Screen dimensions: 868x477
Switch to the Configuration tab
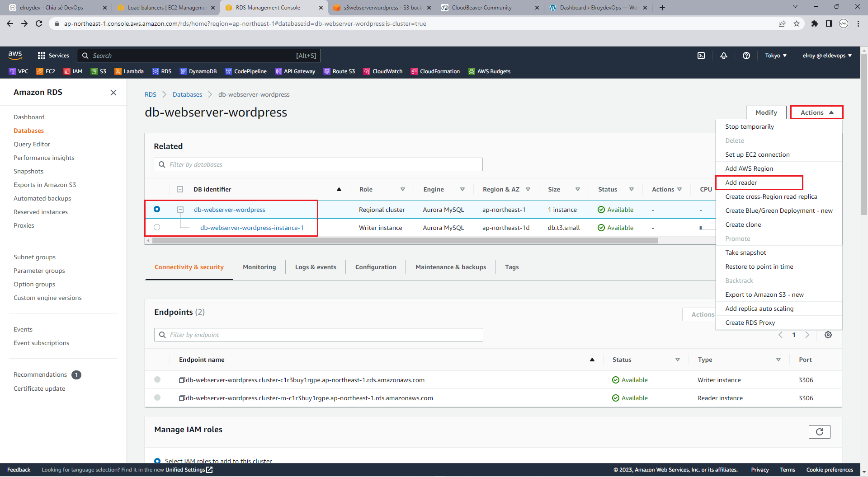coord(376,267)
